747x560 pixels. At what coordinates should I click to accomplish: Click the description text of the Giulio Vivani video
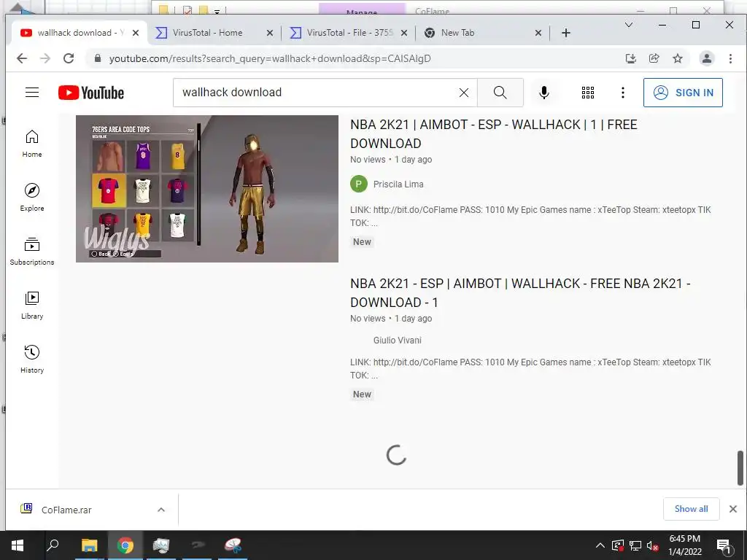[x=530, y=368]
